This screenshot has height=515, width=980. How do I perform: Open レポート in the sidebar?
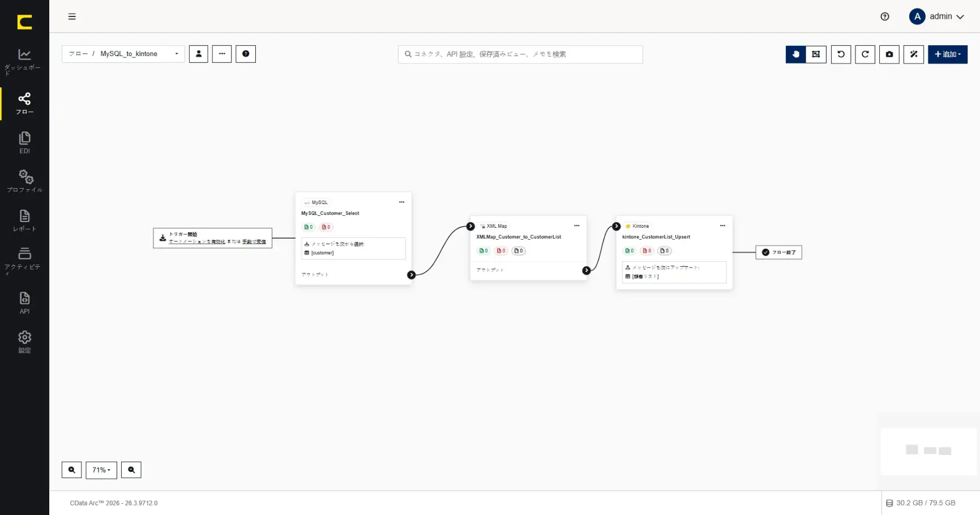[x=24, y=220]
